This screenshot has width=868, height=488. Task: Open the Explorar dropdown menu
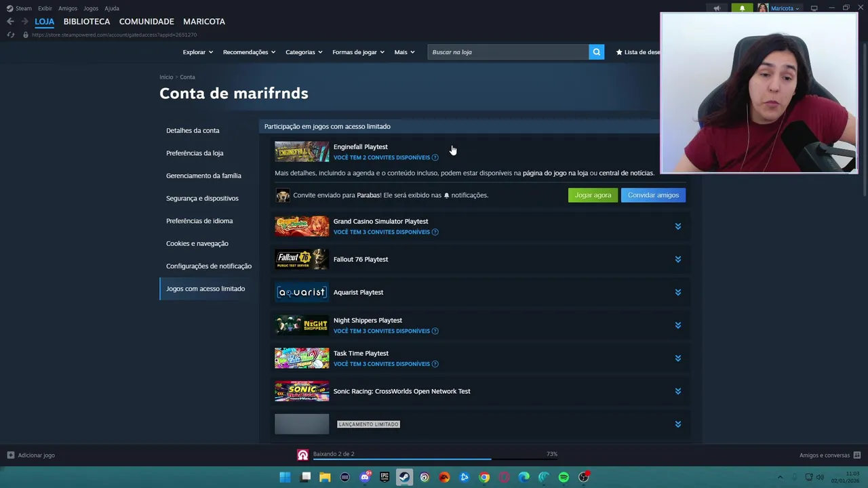(197, 52)
